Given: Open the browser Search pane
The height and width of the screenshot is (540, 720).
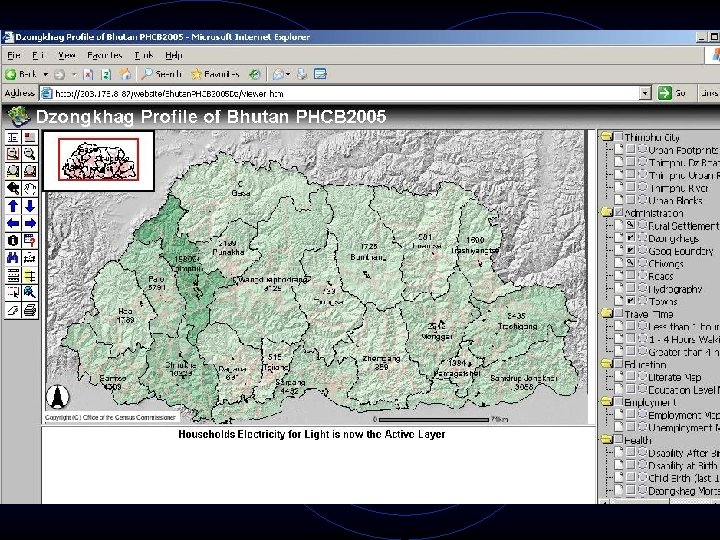Looking at the screenshot, I should (x=162, y=74).
